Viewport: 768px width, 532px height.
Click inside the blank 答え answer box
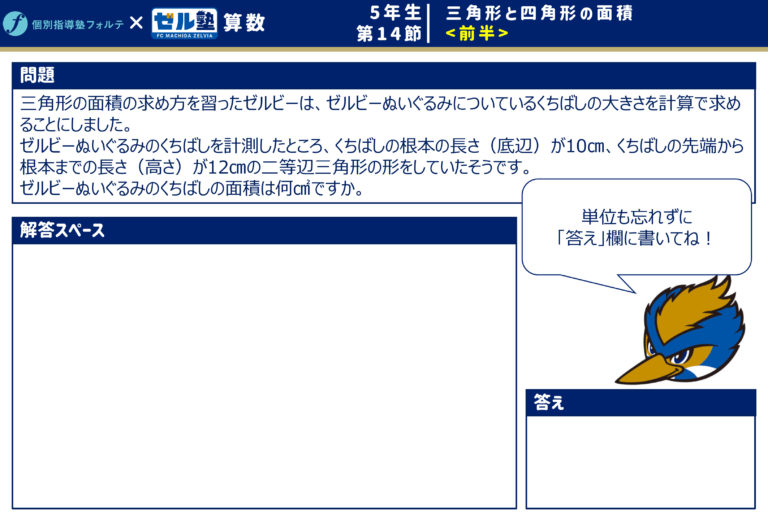(x=640, y=461)
